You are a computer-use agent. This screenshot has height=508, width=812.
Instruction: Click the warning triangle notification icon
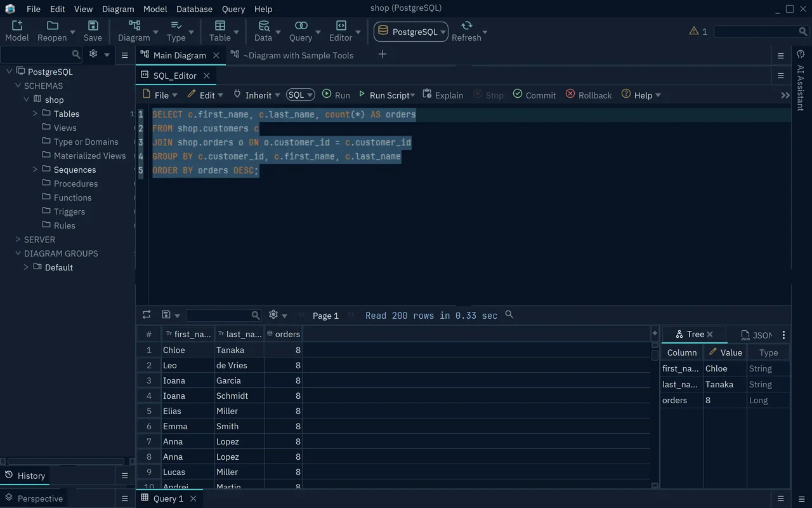coord(694,30)
